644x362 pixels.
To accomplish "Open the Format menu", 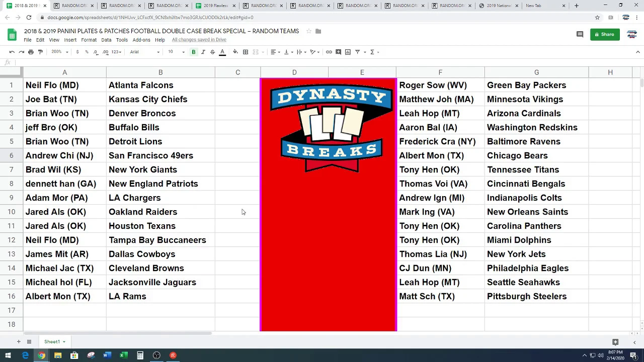I will (x=89, y=40).
